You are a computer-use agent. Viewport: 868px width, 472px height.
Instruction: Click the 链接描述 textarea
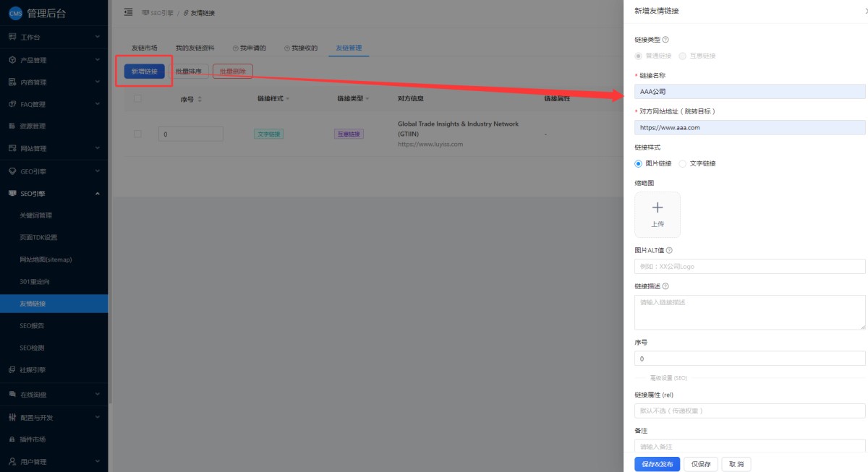(x=749, y=312)
